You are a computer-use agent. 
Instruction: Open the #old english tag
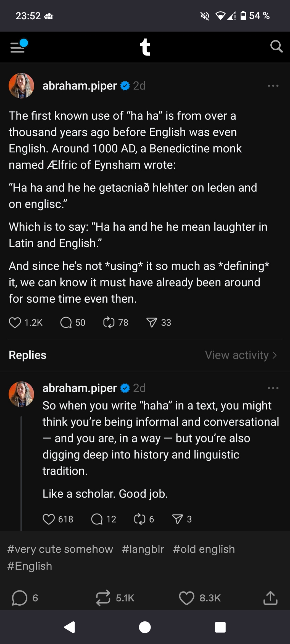(x=204, y=549)
